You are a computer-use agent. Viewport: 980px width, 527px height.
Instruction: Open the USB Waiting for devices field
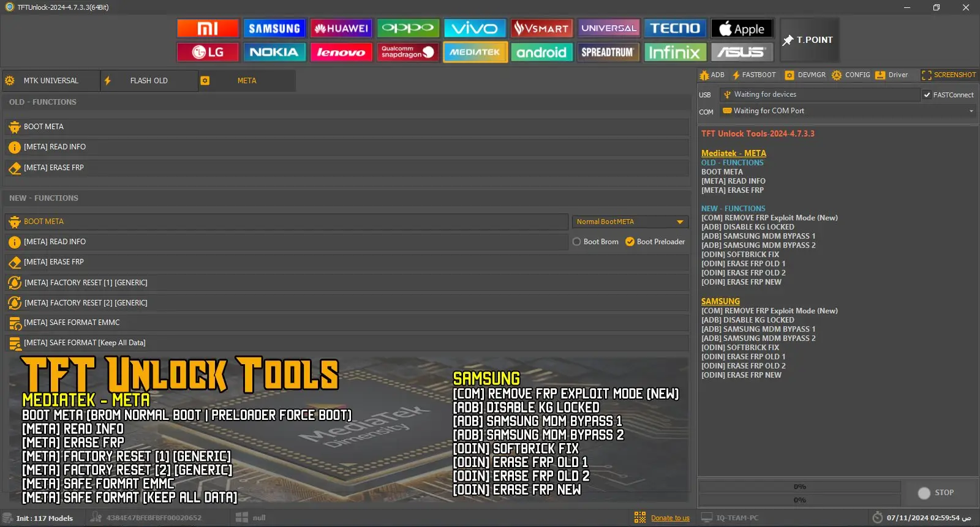click(820, 94)
